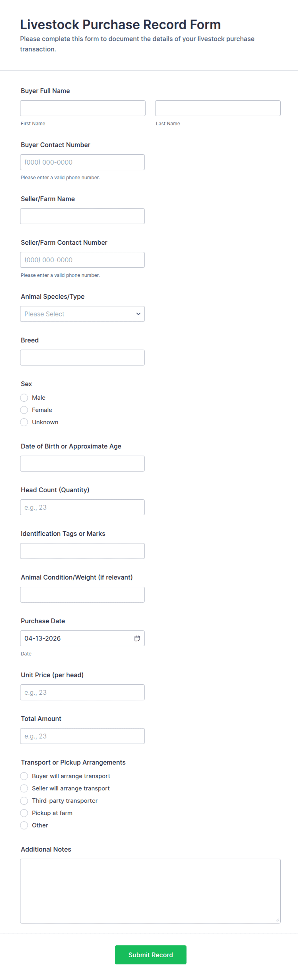Focus the Breed input field
298x980 pixels.
pyautogui.click(x=82, y=358)
